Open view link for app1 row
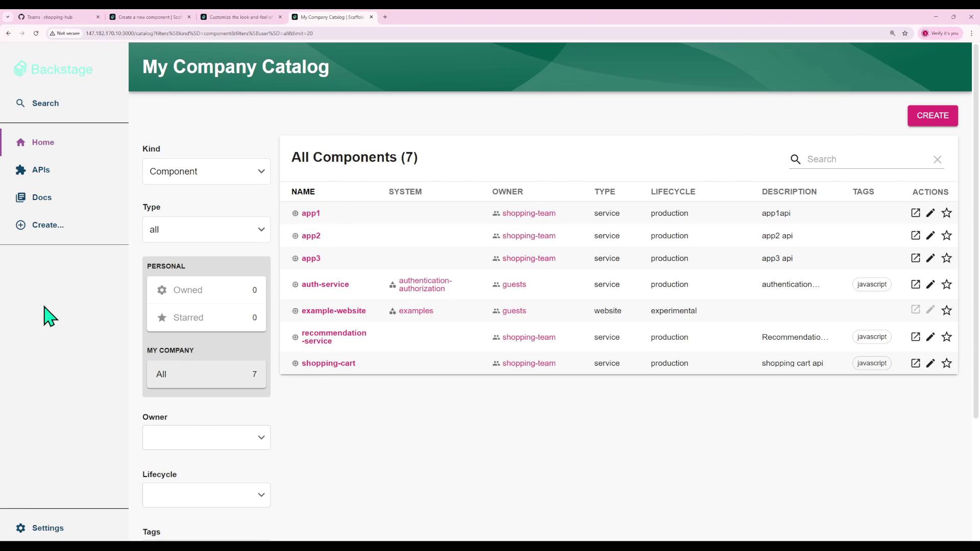 (x=916, y=213)
